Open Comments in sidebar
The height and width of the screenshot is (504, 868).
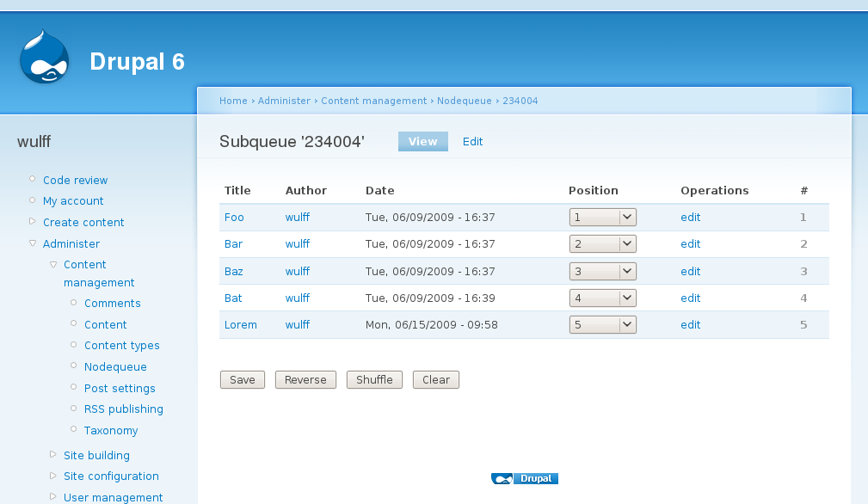pyautogui.click(x=113, y=304)
